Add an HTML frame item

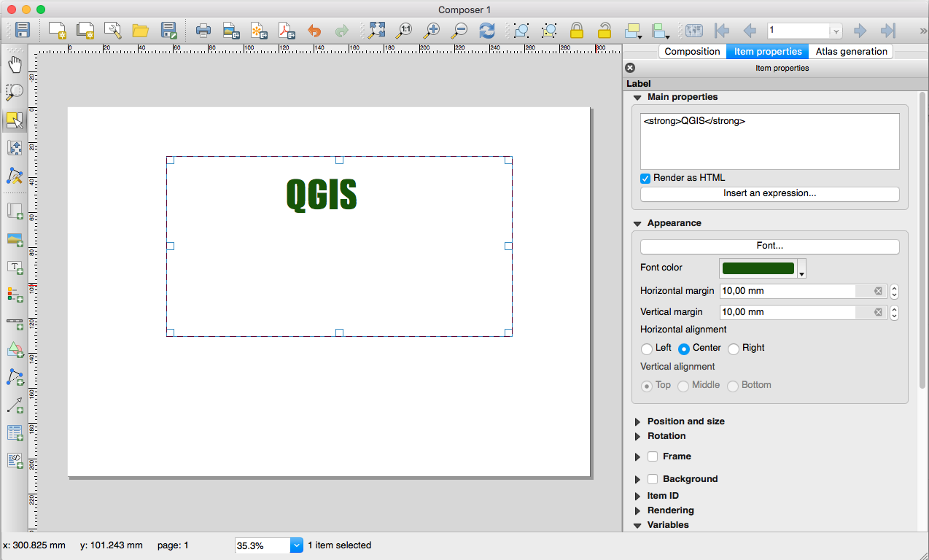coord(15,461)
